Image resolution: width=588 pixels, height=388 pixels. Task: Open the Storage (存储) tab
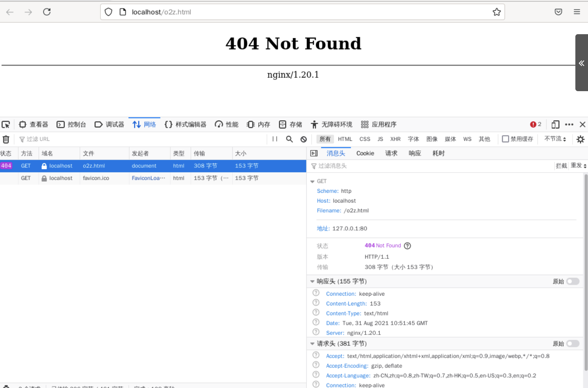point(291,124)
